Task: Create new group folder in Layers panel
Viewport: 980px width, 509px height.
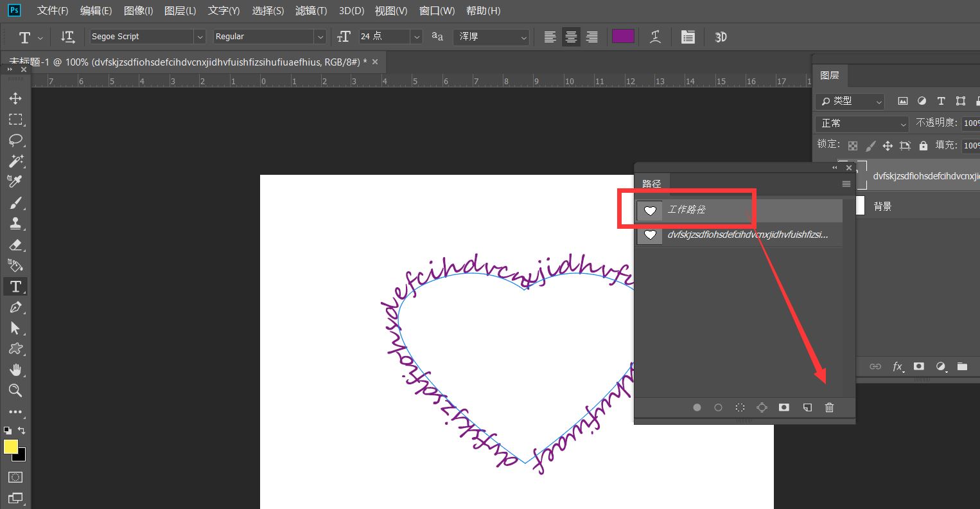Action: tap(962, 366)
